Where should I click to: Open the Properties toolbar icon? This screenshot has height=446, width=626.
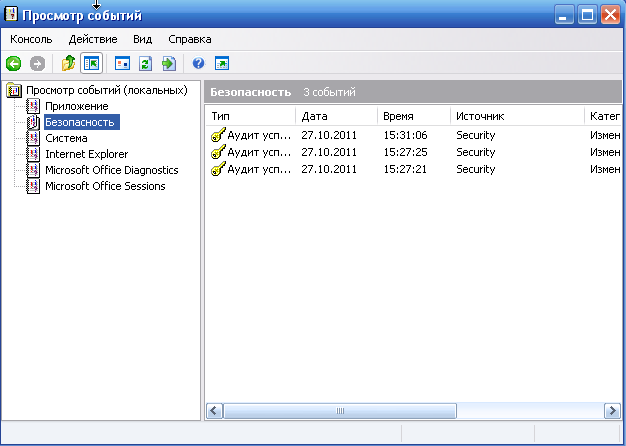[x=122, y=63]
